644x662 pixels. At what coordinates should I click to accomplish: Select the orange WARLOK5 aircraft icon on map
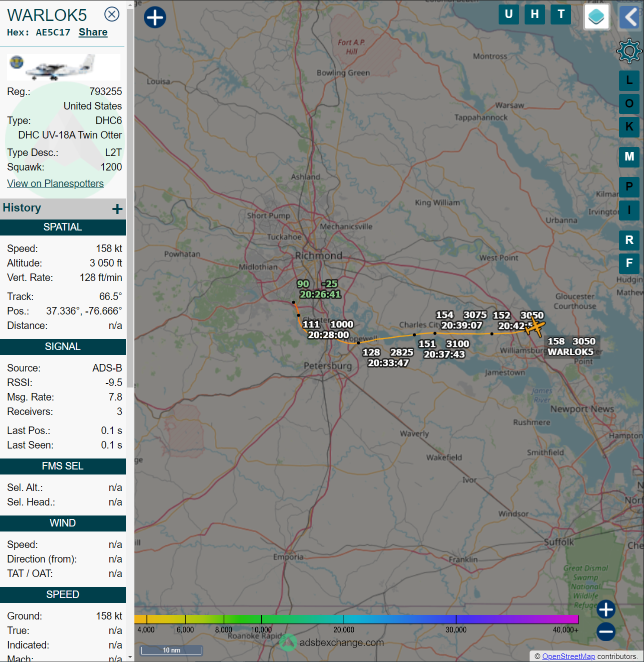click(535, 327)
